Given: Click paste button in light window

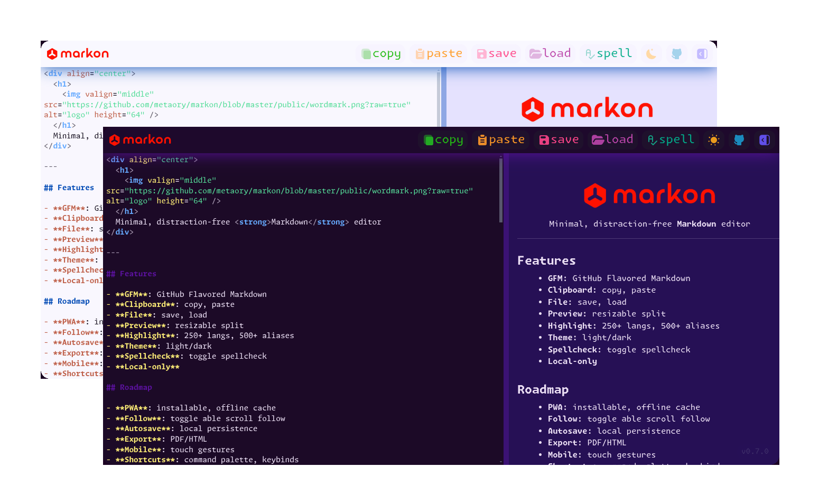Looking at the screenshot, I should (x=439, y=54).
